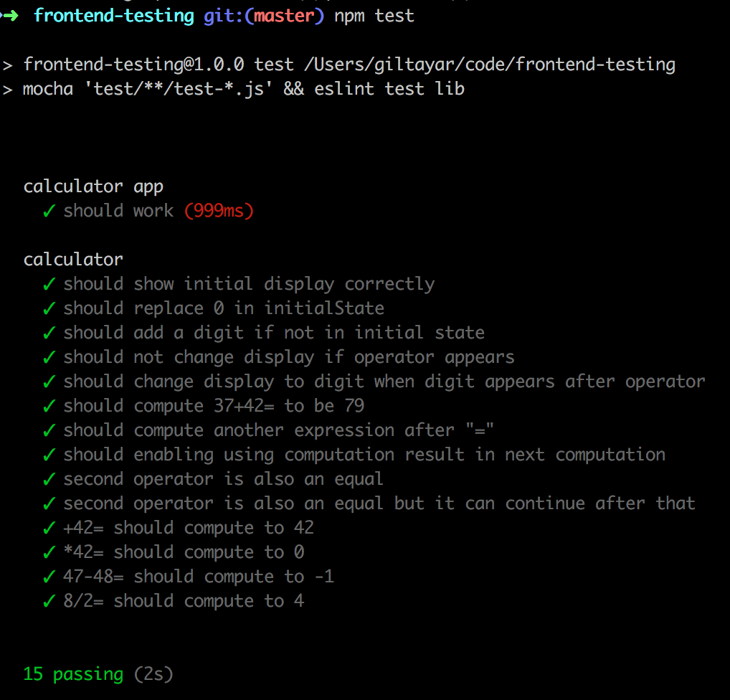Click the green prompt arrow at the top

(x=10, y=16)
